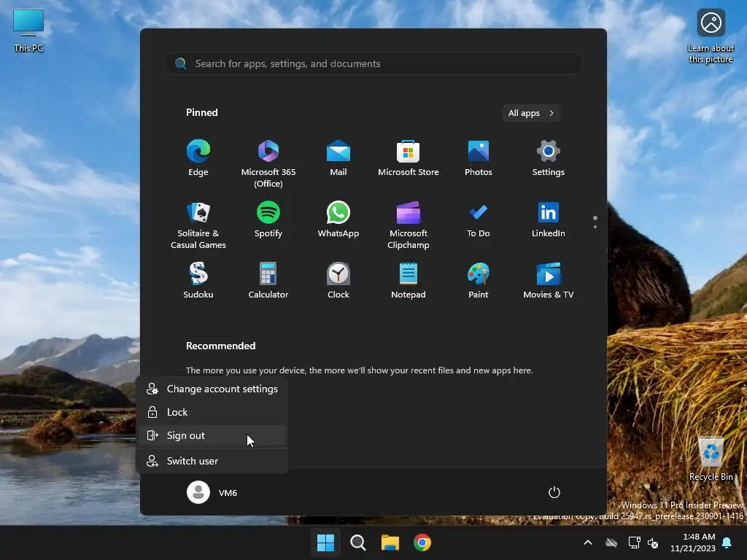Screen dimensions: 747x560
Task: Open Microsoft Store
Action: pos(409,158)
